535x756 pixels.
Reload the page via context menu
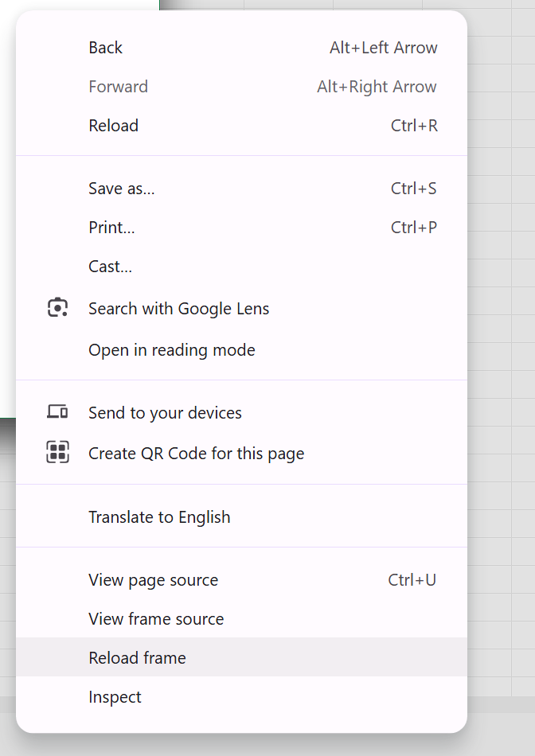pos(242,126)
